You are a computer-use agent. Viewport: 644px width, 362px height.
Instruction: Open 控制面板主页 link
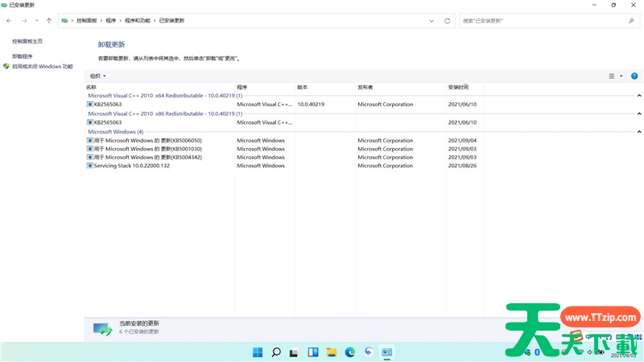pos(27,41)
